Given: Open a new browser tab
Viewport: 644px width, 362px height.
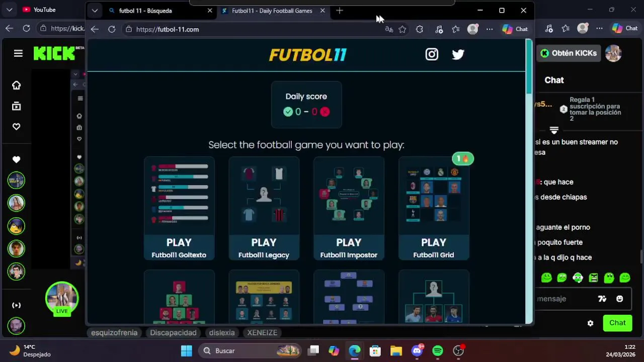Looking at the screenshot, I should (x=340, y=11).
